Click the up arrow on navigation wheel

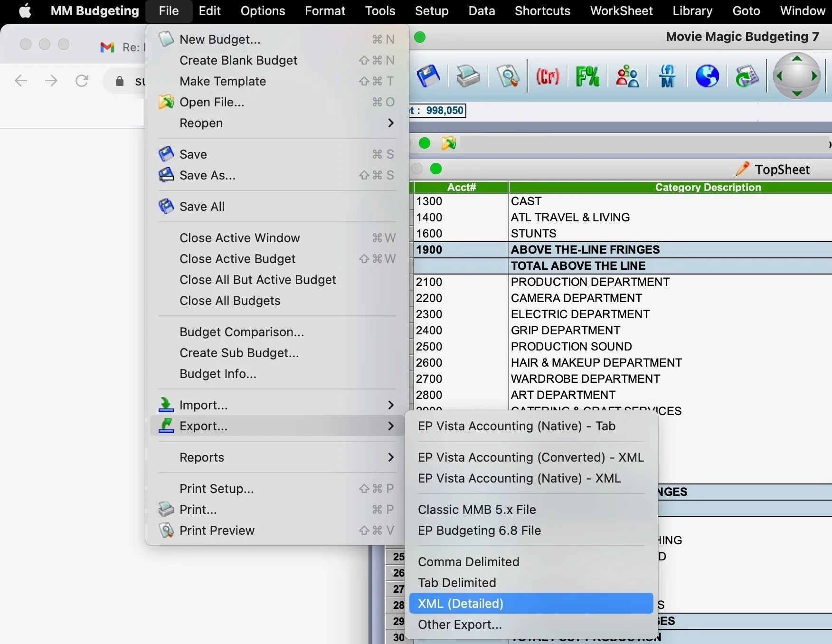pos(797,58)
